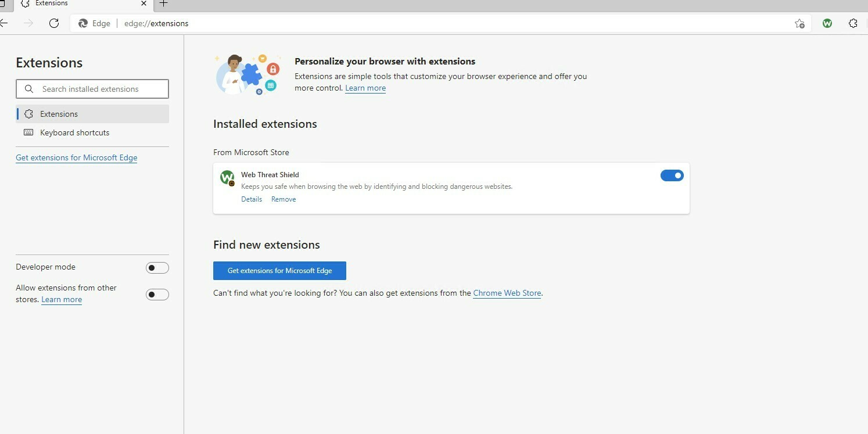Select Extensions in the sidebar
Image resolution: width=868 pixels, height=434 pixels.
pos(92,114)
